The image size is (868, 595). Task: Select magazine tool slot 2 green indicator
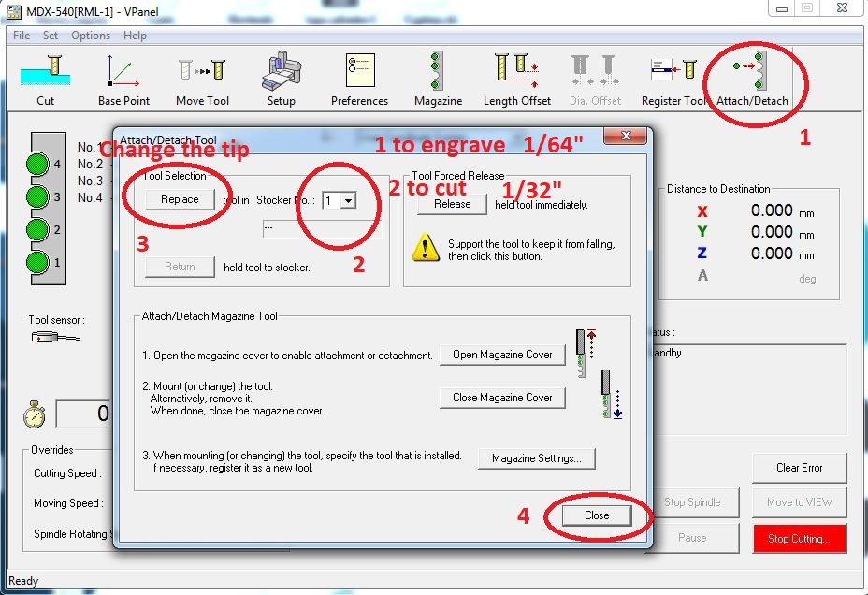[x=37, y=229]
